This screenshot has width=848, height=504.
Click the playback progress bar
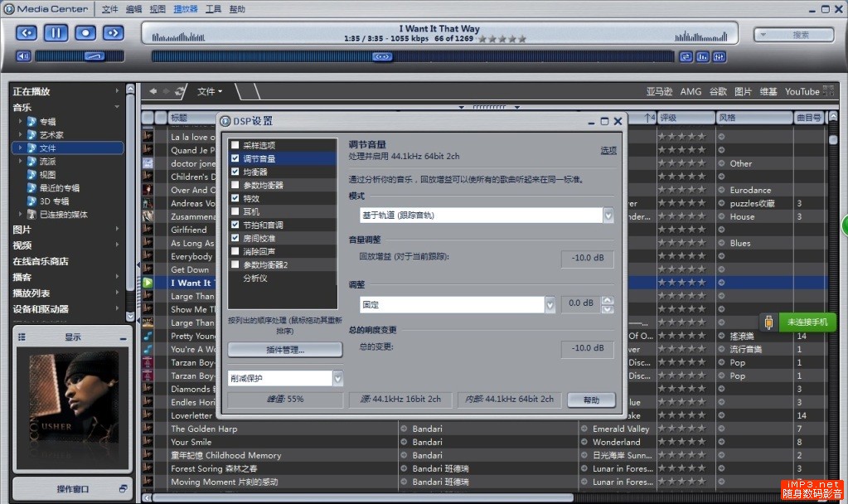(x=414, y=56)
